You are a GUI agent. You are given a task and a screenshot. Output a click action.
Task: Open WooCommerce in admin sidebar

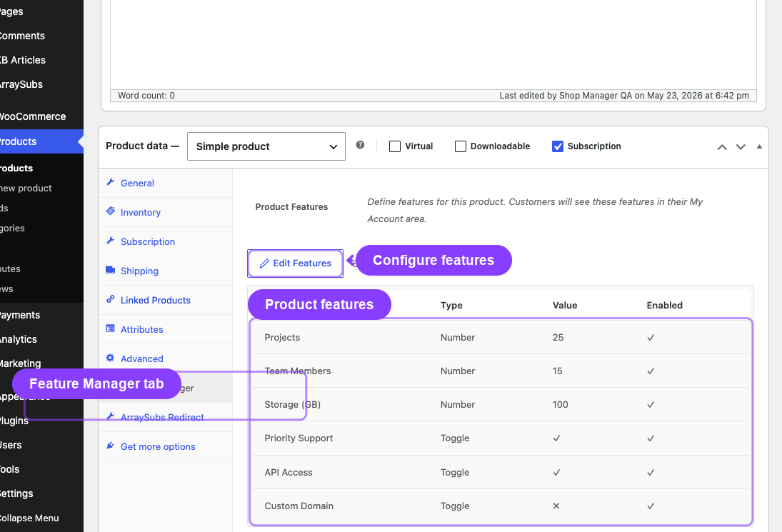tap(41, 116)
